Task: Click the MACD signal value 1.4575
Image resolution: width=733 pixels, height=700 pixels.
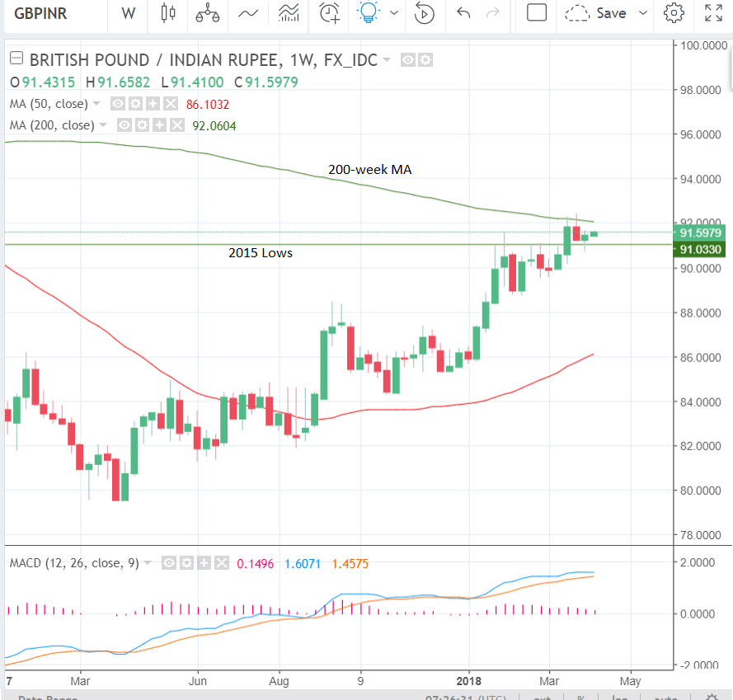Action: pyautogui.click(x=350, y=564)
